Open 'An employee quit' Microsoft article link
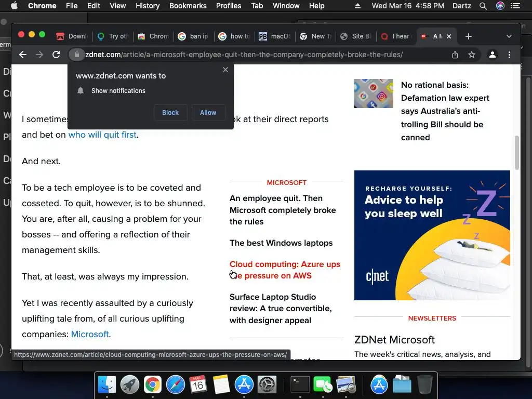This screenshot has height=399, width=532. [283, 210]
